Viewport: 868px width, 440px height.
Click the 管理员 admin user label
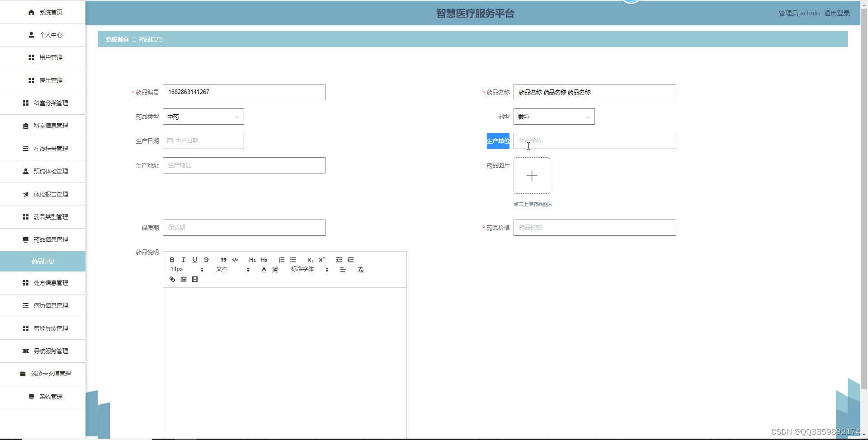[799, 13]
